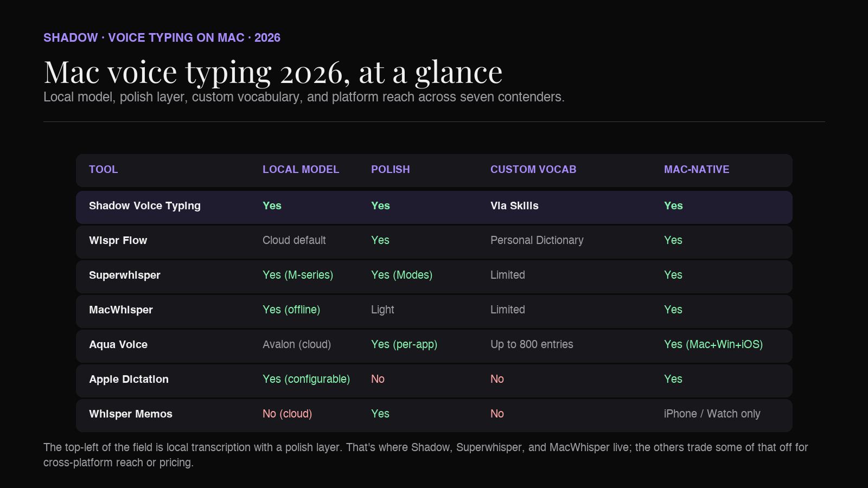Click the LOCAL MODEL column header
This screenshot has height=488, width=868.
(x=301, y=170)
